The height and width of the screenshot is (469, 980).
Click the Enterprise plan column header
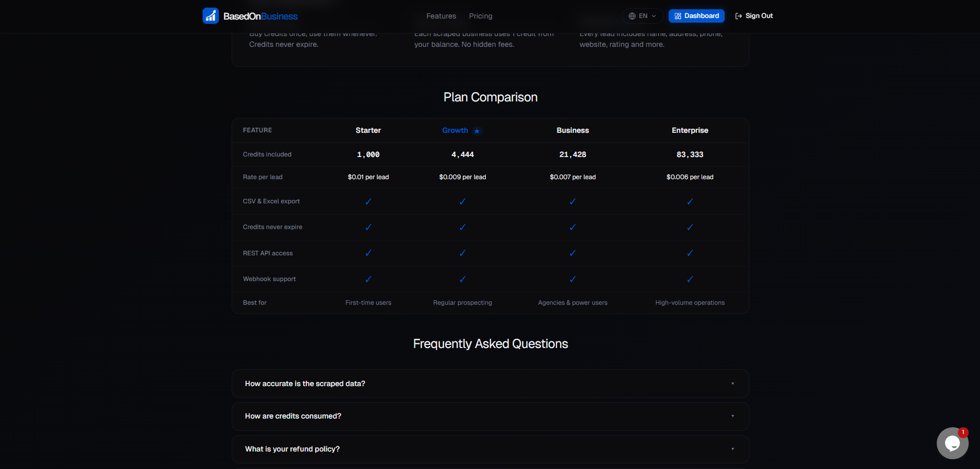coord(690,130)
